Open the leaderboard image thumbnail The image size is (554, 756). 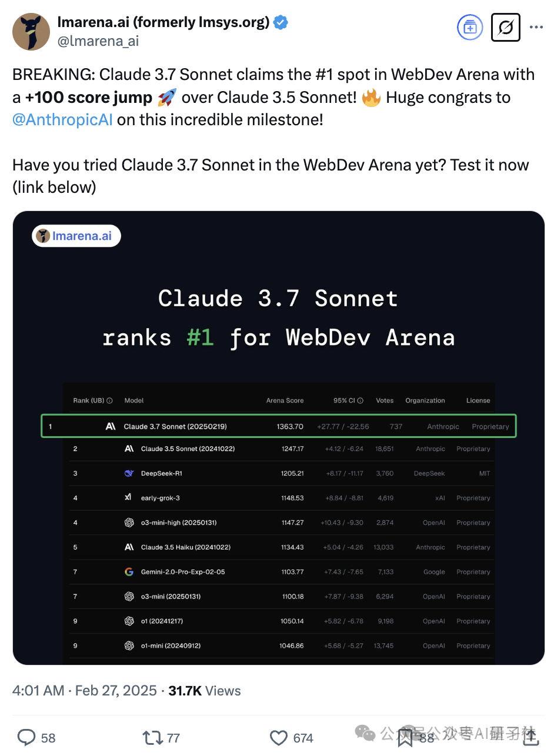click(279, 438)
